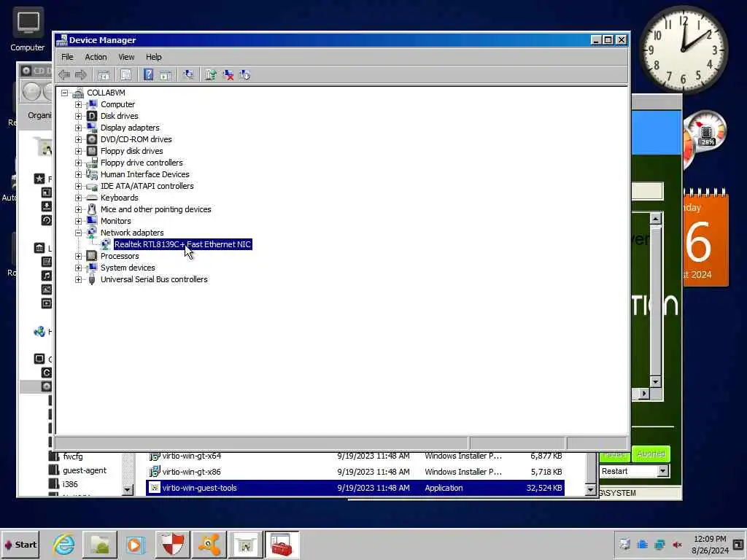This screenshot has height=560, width=747.
Task: Open the Action menu
Action: coord(96,57)
